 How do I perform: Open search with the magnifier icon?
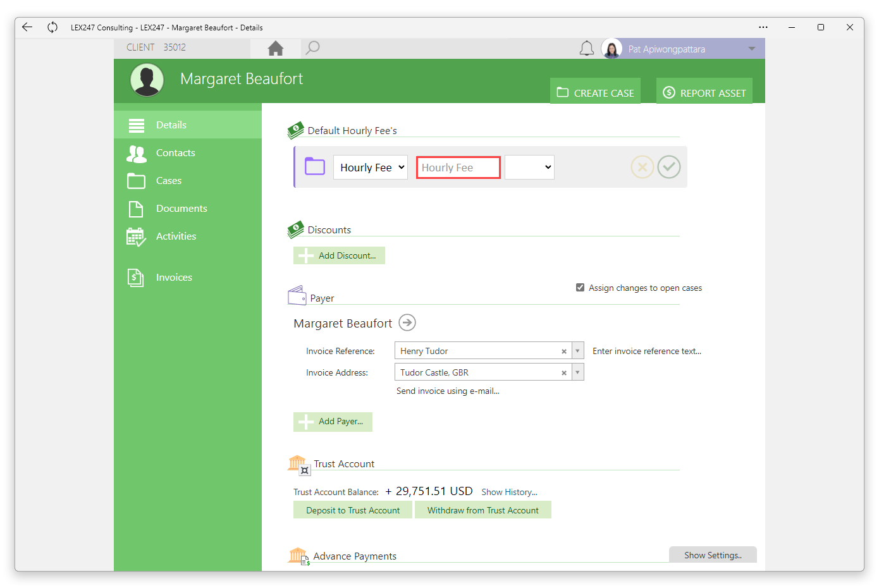pos(312,48)
